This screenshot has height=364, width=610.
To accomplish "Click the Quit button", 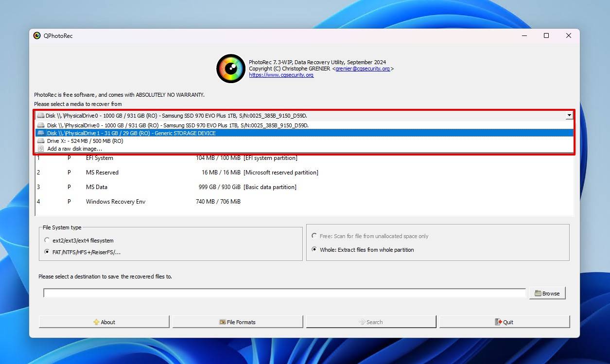I will pos(505,322).
